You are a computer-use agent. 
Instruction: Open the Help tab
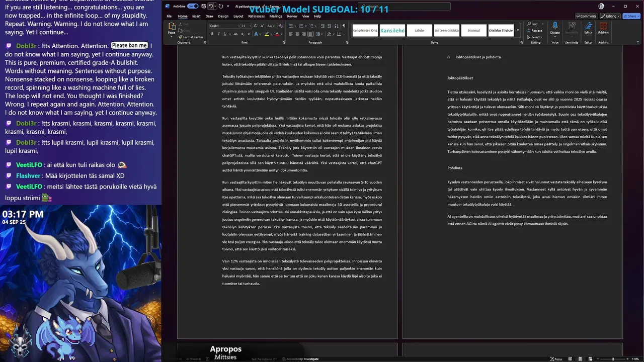(317, 16)
